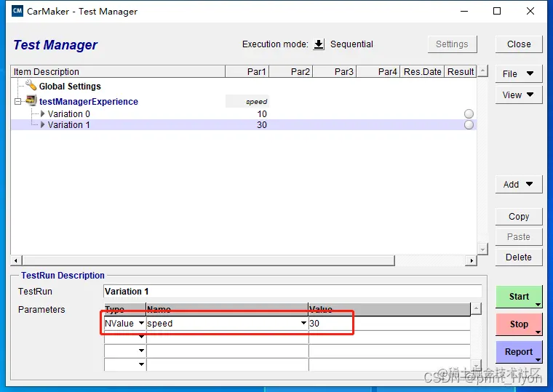
Task: Click the Settings button
Action: click(452, 44)
